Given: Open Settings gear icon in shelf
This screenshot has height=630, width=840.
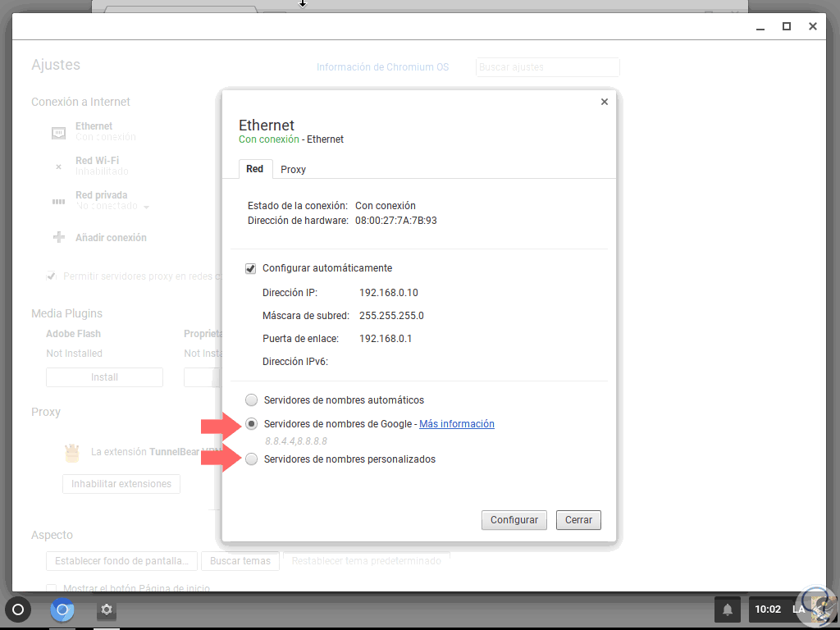Looking at the screenshot, I should [107, 609].
